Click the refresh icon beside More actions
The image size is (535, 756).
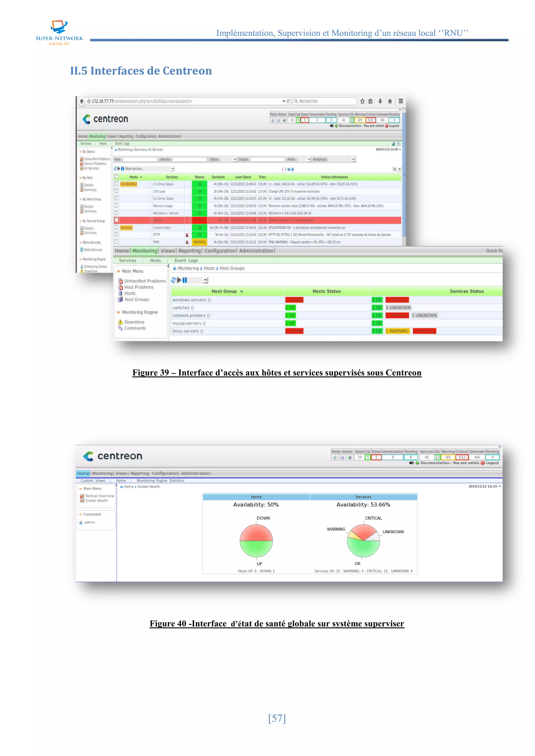point(115,169)
